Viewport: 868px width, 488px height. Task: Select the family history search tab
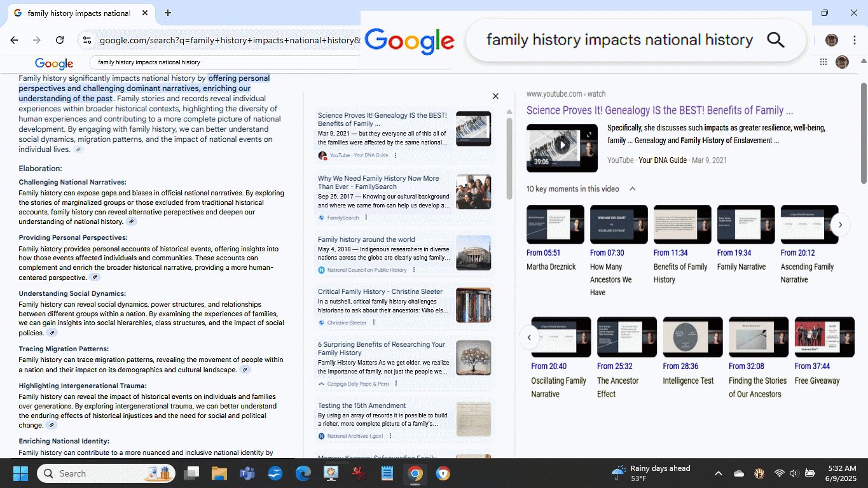78,13
